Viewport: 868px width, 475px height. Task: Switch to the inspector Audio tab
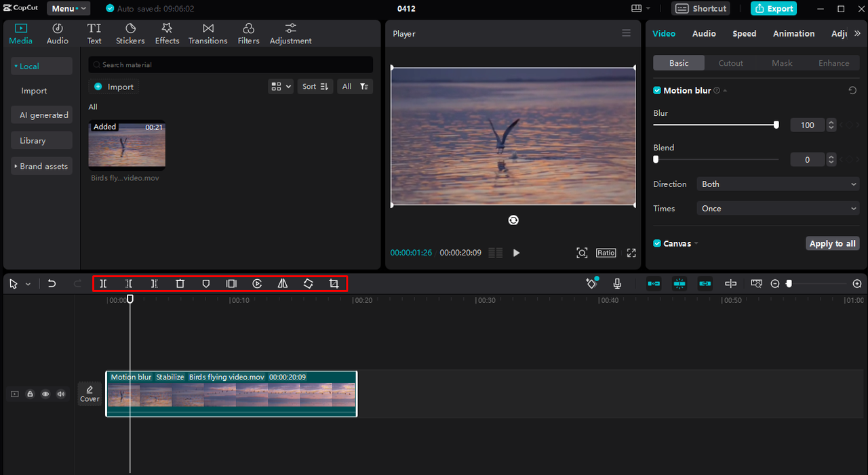pos(704,33)
